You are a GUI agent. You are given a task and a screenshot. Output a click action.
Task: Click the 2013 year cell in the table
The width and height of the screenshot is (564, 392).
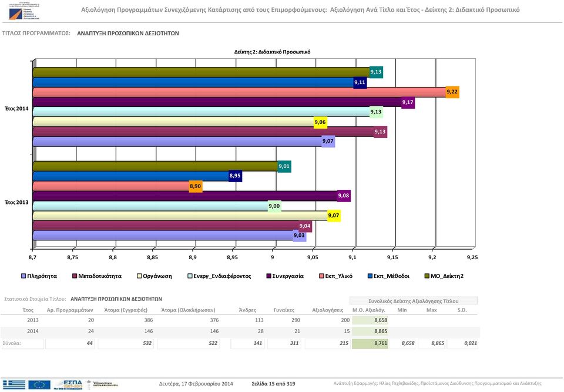[33, 320]
